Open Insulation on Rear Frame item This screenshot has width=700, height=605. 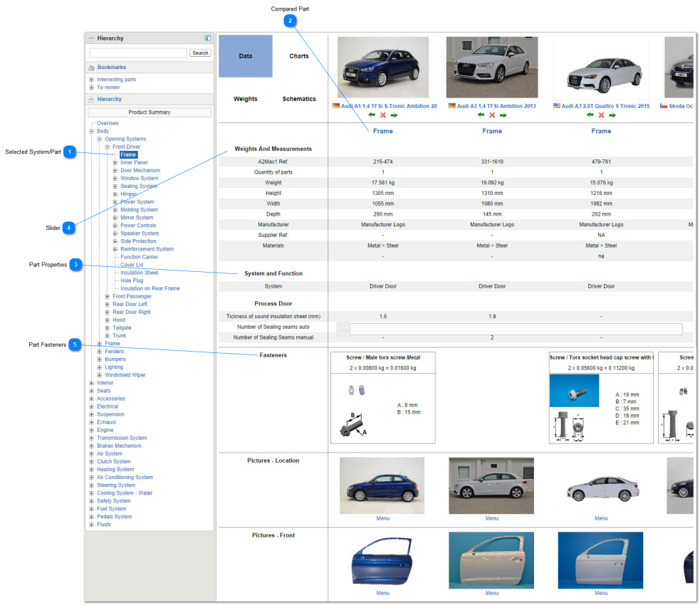coord(150,289)
